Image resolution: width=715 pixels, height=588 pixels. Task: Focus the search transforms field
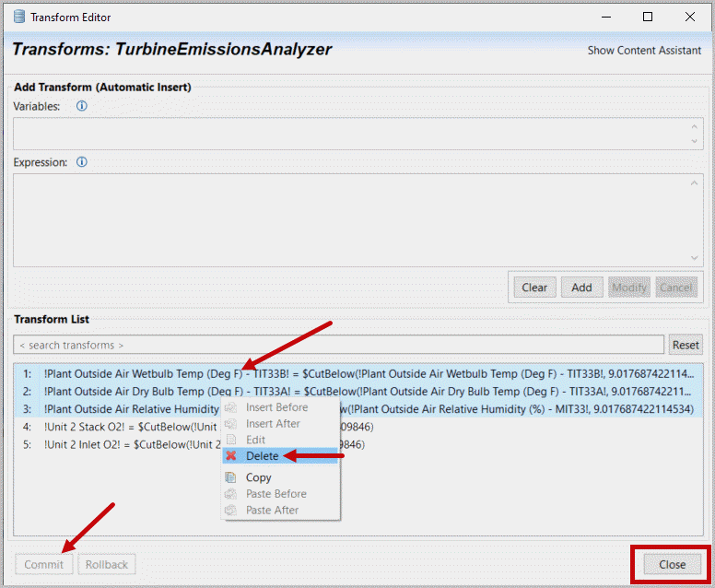[337, 345]
